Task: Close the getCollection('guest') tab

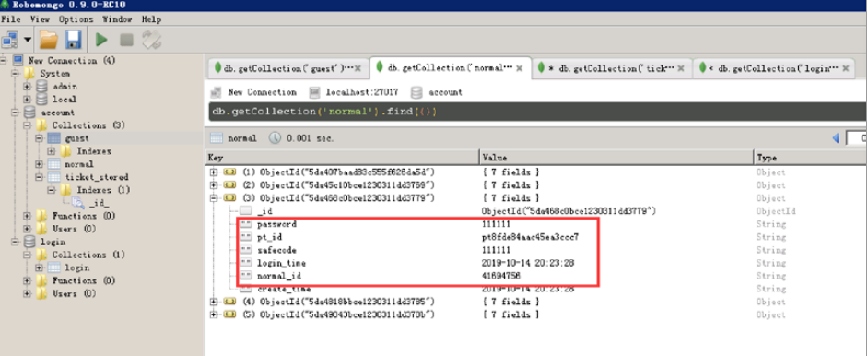Action: pos(358,68)
